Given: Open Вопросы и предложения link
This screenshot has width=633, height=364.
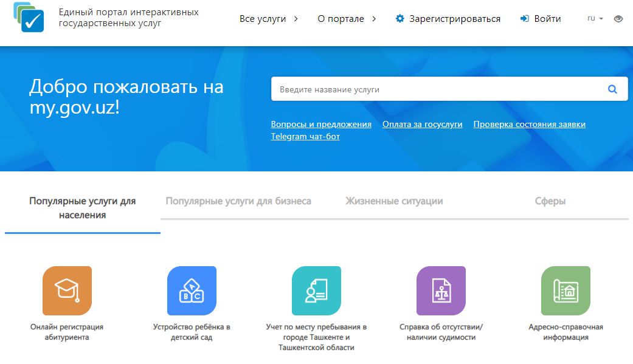Looking at the screenshot, I should coord(321,125).
